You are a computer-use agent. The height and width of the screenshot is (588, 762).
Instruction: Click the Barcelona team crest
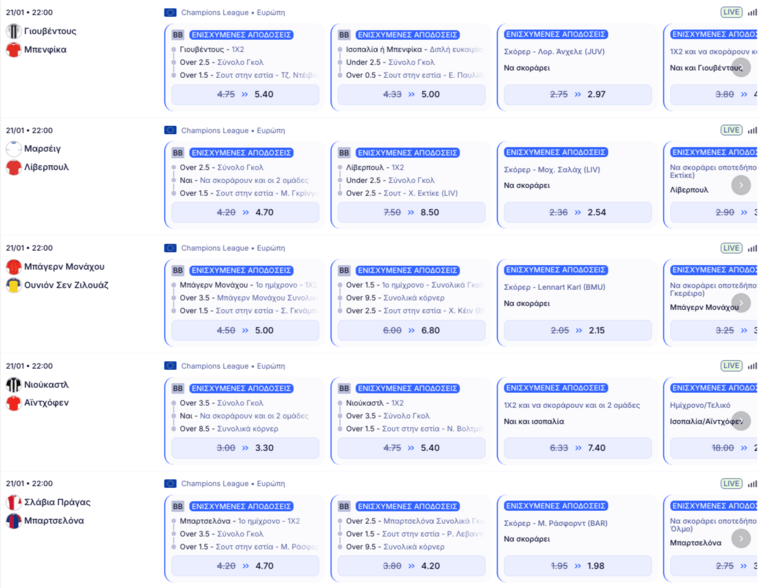[14, 521]
